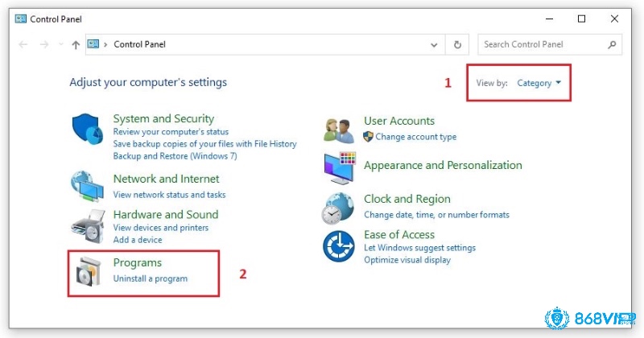
Task: Click the User Accounts people icon
Action: click(x=339, y=129)
